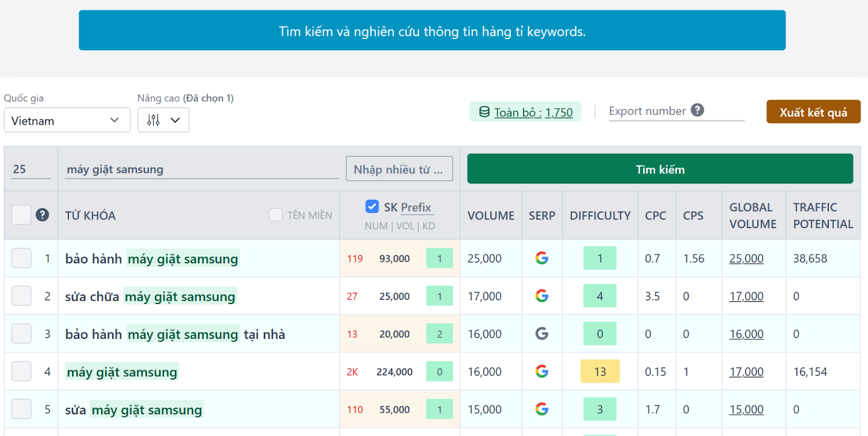This screenshot has height=436, width=868.
Task: Click database icon next to Toàn bộ
Action: (x=484, y=112)
